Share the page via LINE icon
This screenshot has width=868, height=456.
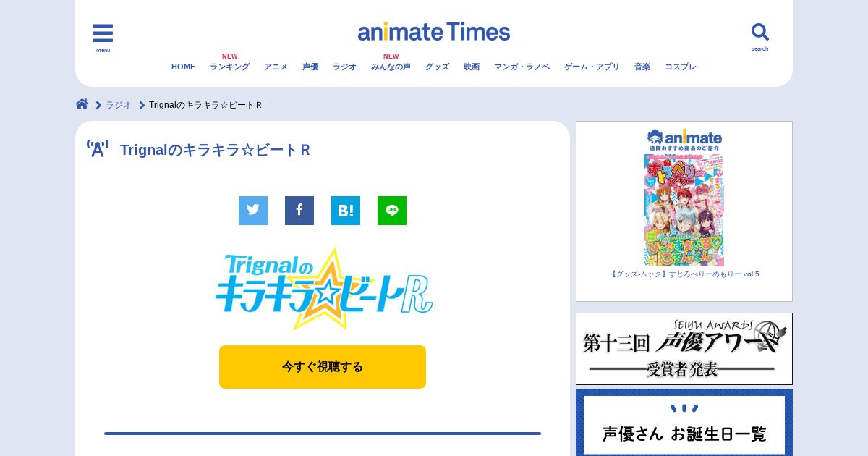(x=392, y=211)
